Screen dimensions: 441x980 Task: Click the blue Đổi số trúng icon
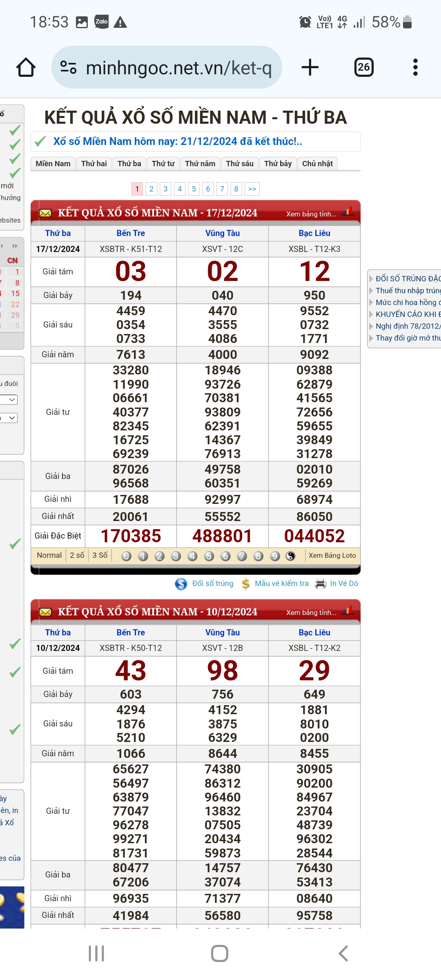tap(181, 584)
